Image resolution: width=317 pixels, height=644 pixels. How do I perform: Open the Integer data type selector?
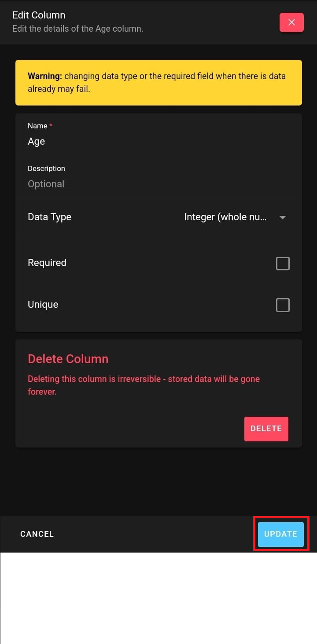coord(225,217)
